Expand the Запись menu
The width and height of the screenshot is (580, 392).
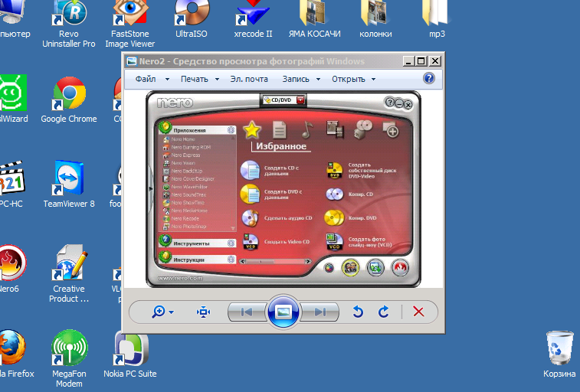(x=301, y=79)
